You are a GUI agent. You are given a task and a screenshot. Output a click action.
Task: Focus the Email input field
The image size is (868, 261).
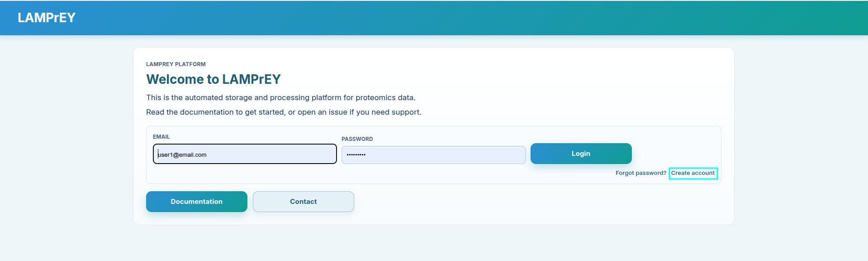pos(244,154)
